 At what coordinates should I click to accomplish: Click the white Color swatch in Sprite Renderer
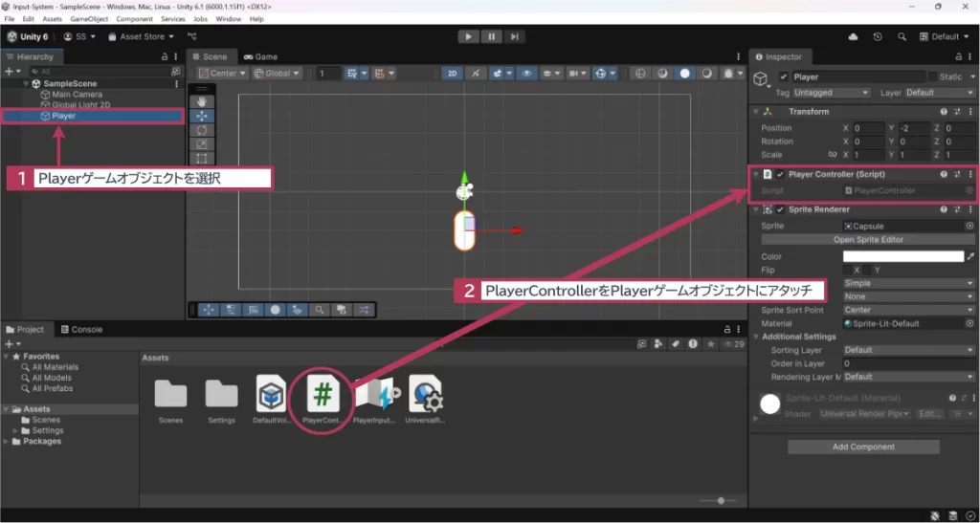(902, 256)
